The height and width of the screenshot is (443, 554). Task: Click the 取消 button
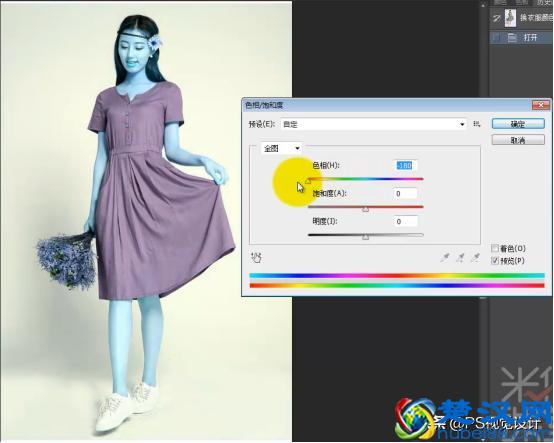coord(518,140)
